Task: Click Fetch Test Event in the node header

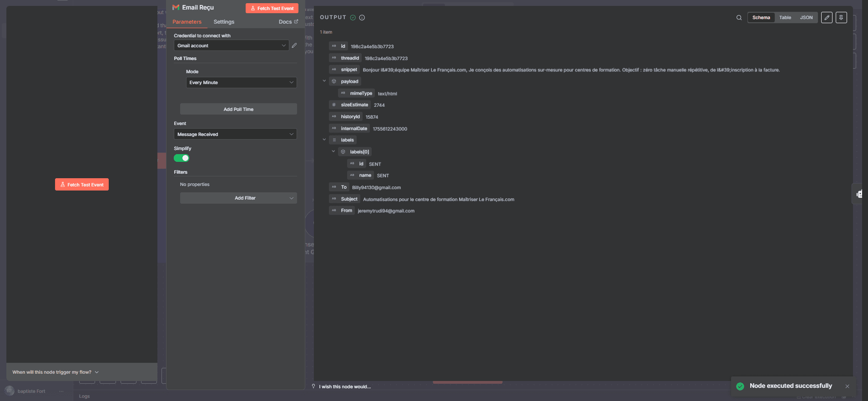Action: [x=272, y=8]
